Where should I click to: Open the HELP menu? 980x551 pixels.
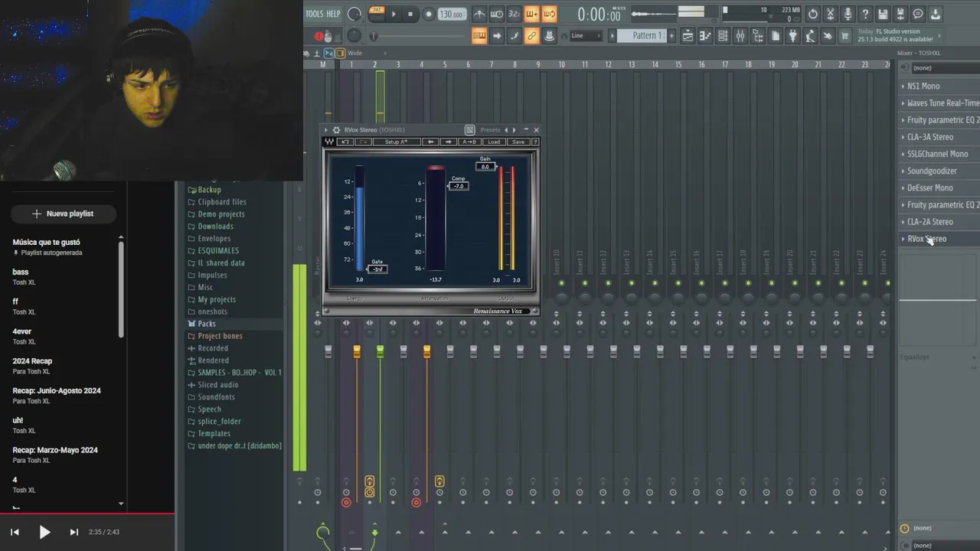[x=333, y=14]
